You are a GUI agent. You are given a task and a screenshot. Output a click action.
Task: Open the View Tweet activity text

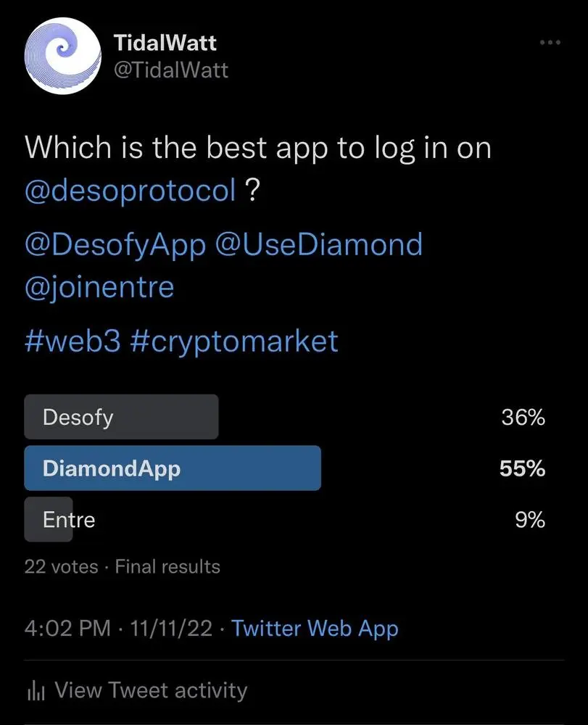click(x=151, y=690)
